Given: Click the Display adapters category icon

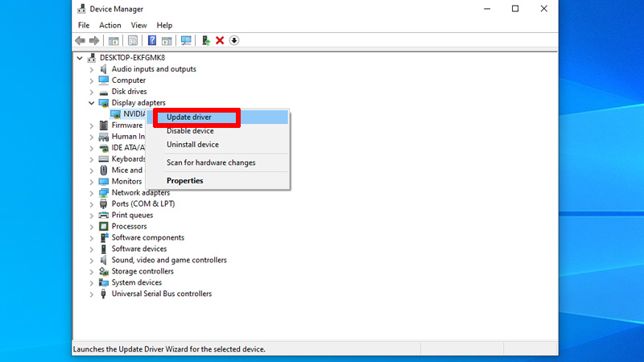Looking at the screenshot, I should (x=104, y=103).
